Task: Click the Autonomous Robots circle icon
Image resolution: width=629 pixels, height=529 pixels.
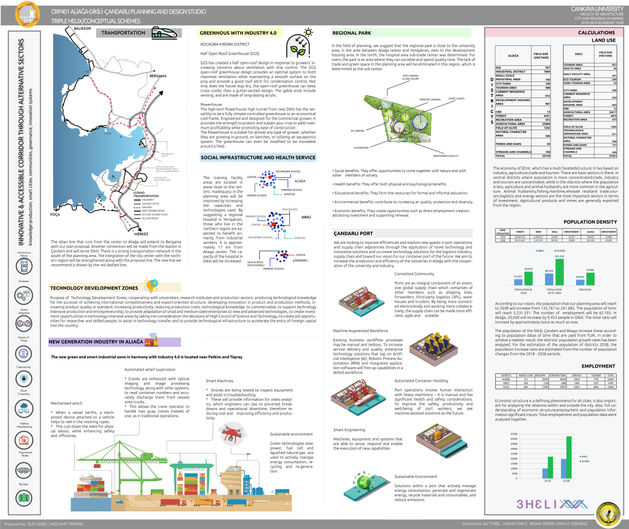Action: pyautogui.click(x=24, y=266)
